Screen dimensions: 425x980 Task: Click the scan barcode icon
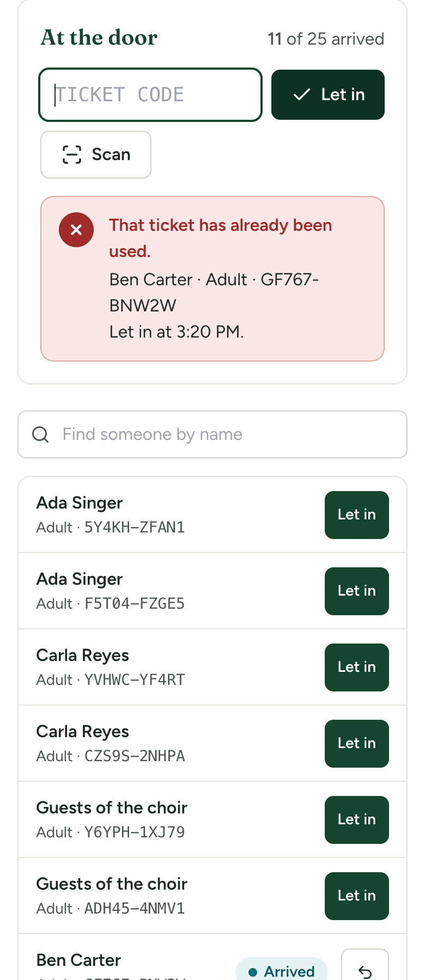[72, 155]
